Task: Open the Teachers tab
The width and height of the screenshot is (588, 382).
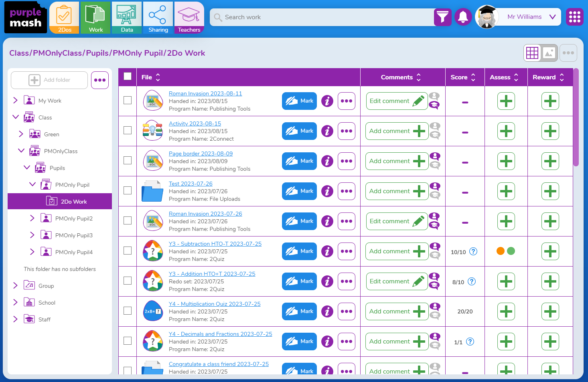Action: tap(189, 18)
